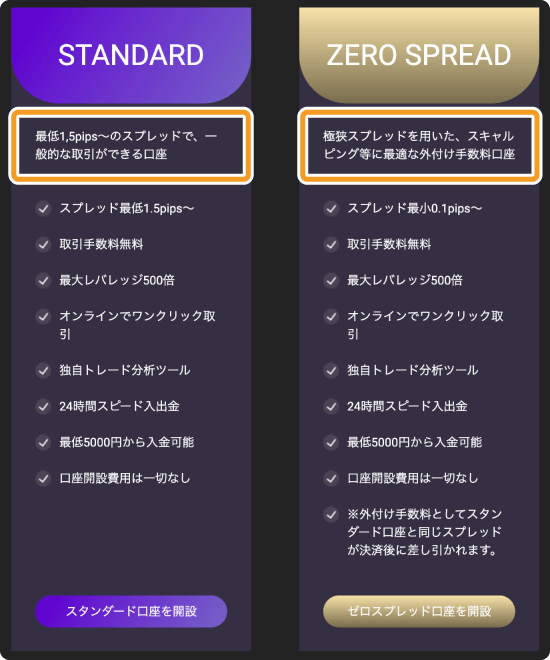The width and height of the screenshot is (550, 660).
Task: Click check icon by 取引手数料無料 in Zero Spread column
Action: point(331,245)
